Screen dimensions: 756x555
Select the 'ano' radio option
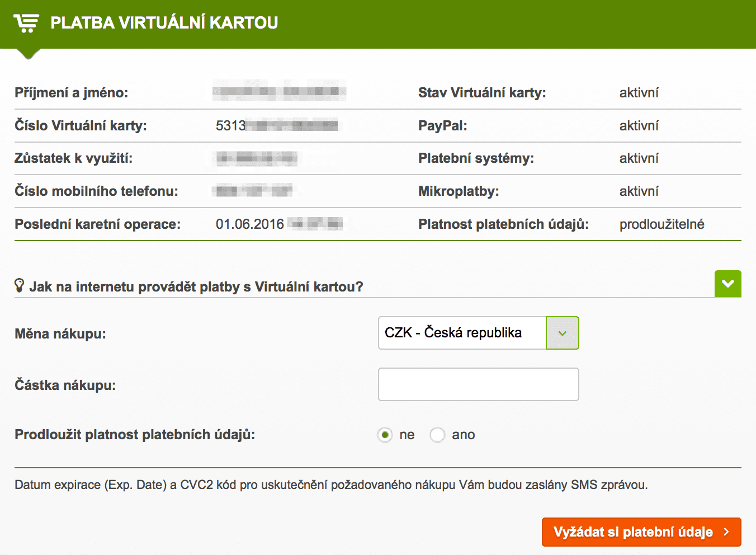tap(437, 435)
